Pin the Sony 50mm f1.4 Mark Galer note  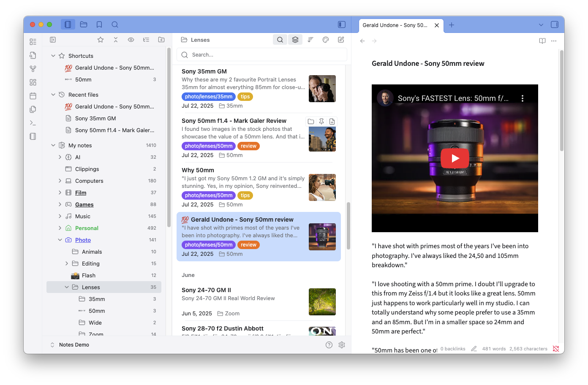(321, 122)
